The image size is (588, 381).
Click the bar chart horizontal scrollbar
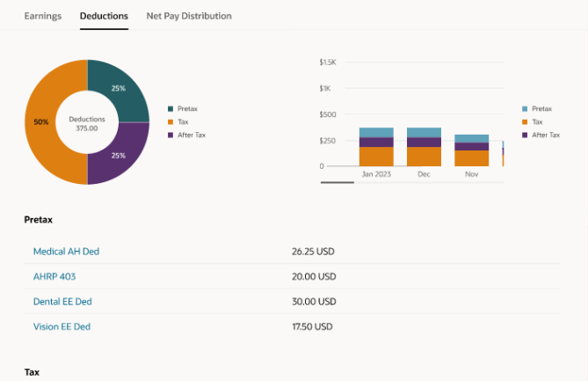[x=338, y=182]
